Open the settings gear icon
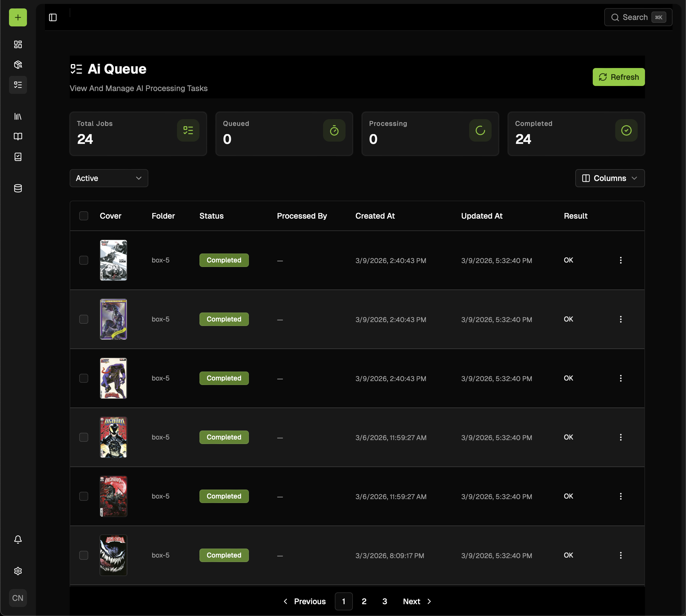 point(18,571)
